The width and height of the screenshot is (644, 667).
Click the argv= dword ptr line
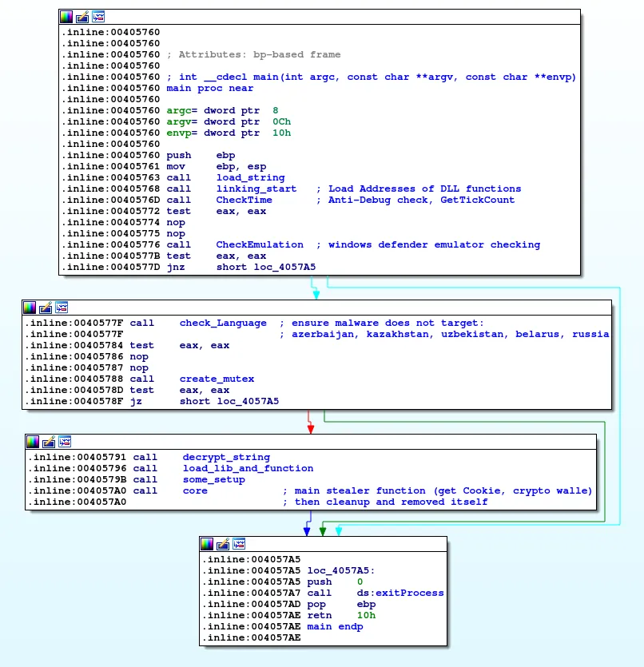pyautogui.click(x=229, y=121)
